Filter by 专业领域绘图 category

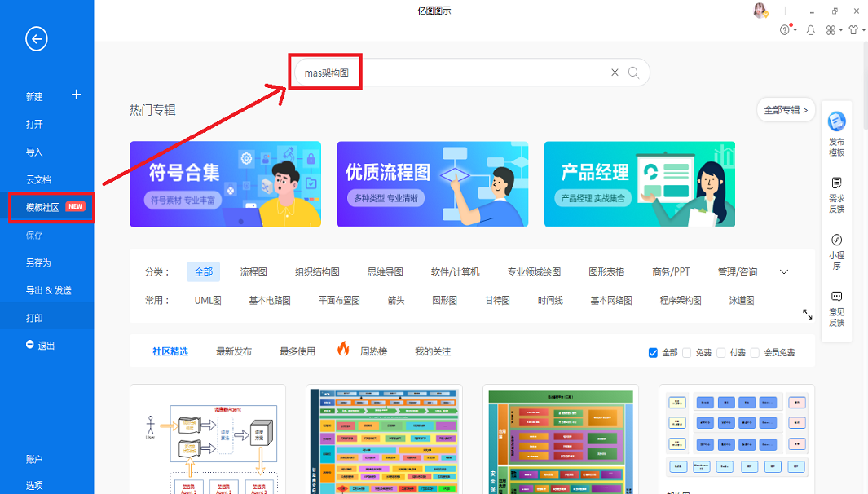534,272
